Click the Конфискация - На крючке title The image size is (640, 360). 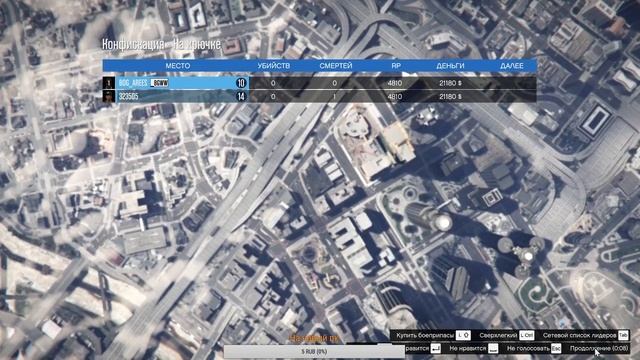coord(161,44)
